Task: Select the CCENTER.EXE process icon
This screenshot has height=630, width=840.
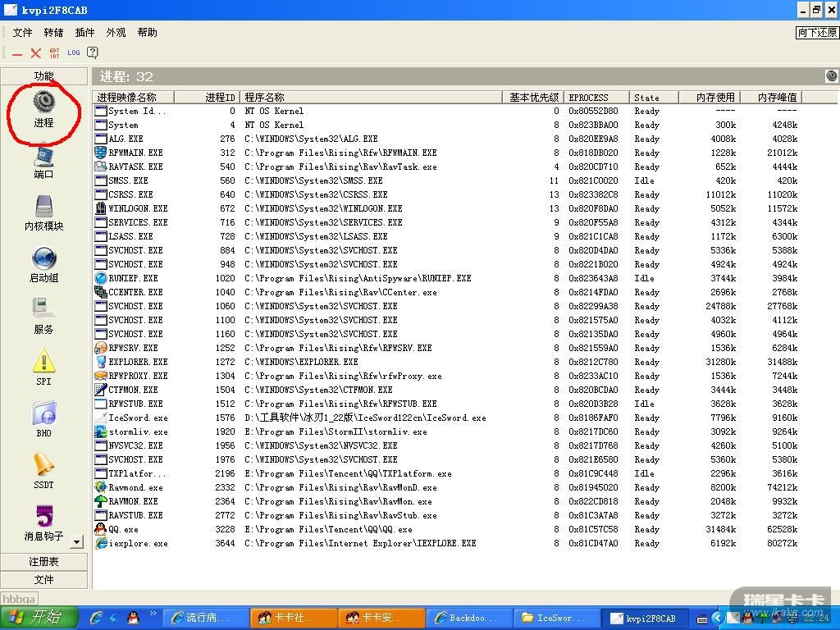Action: tap(100, 292)
